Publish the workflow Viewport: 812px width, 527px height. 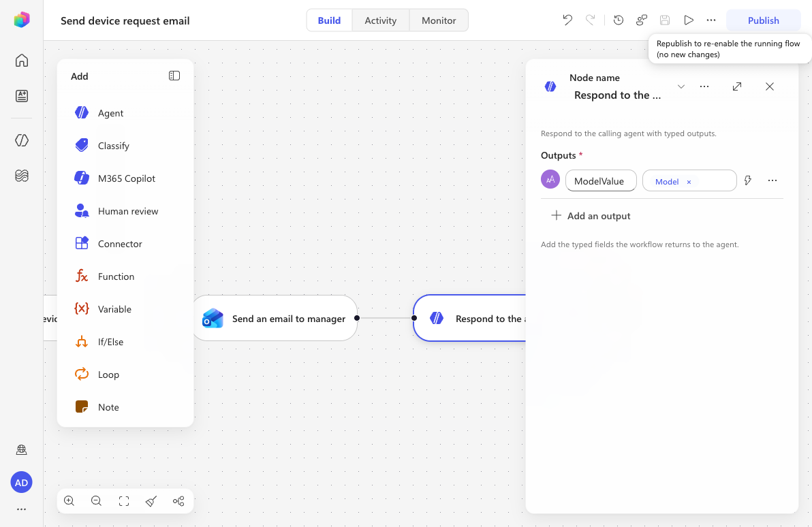pyautogui.click(x=763, y=20)
